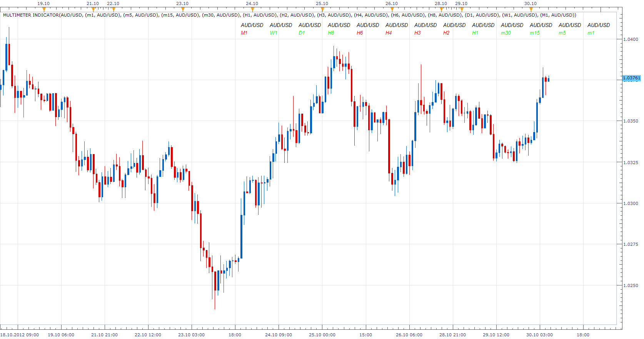644x339 pixels.
Task: Select the red H3 timeframe label
Action: (417, 33)
